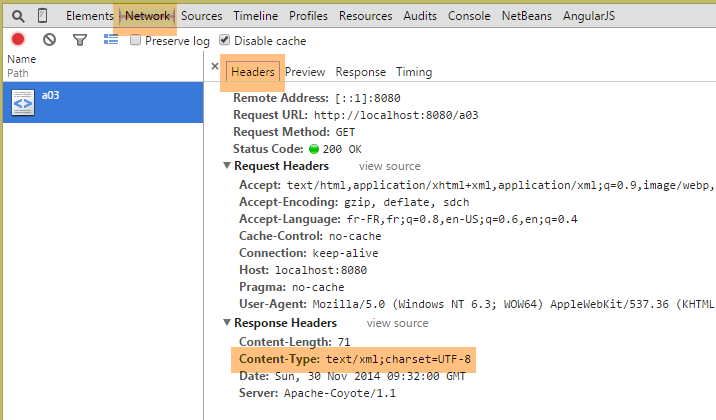Open the Timing tab
The image size is (716, 420).
coord(413,72)
